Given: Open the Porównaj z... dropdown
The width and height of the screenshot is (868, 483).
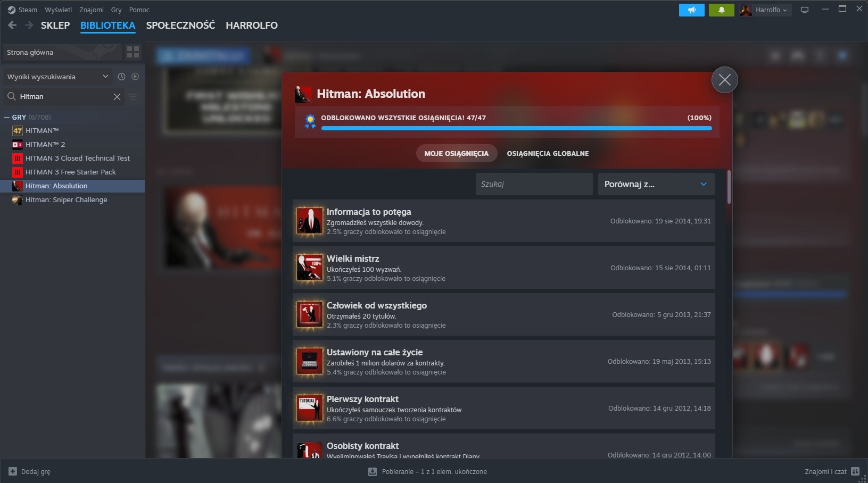Looking at the screenshot, I should [656, 184].
